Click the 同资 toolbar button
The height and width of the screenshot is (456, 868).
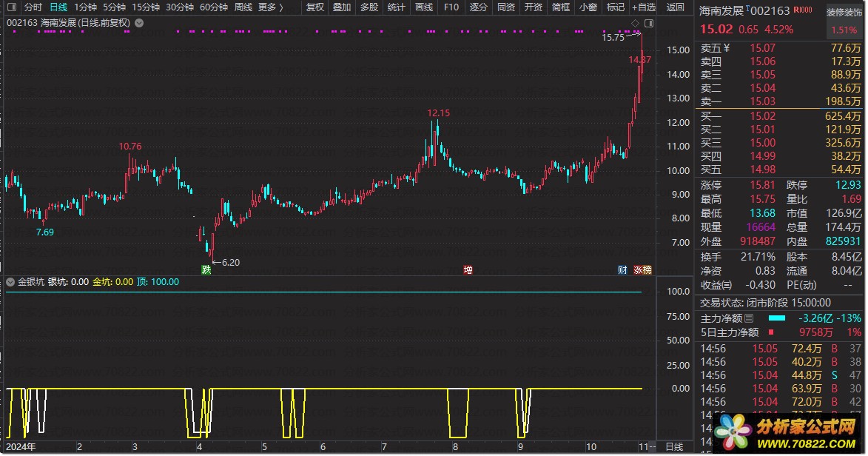tap(506, 7)
